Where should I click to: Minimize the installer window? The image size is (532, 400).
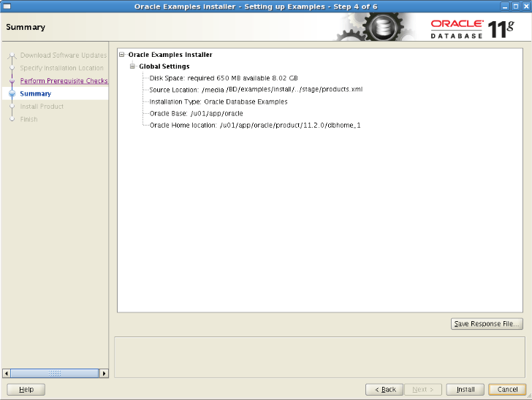coord(505,7)
